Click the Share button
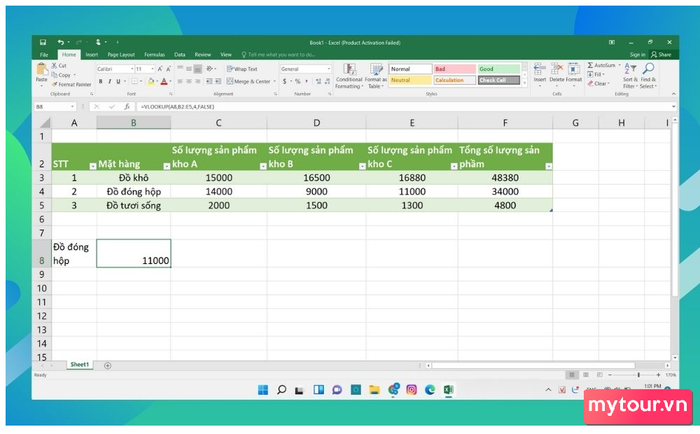The height and width of the screenshot is (434, 700). click(660, 54)
